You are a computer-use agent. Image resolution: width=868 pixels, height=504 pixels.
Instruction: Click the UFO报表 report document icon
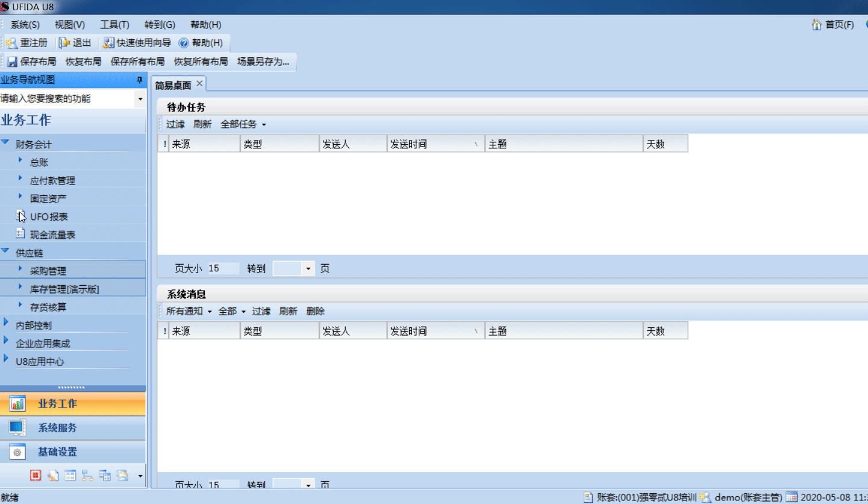click(20, 216)
